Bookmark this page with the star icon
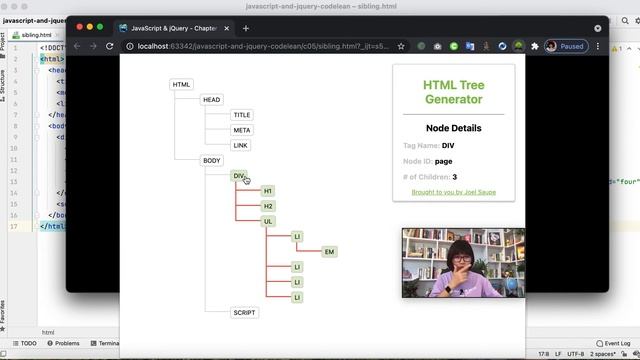This screenshot has width=640, height=360. click(x=401, y=46)
